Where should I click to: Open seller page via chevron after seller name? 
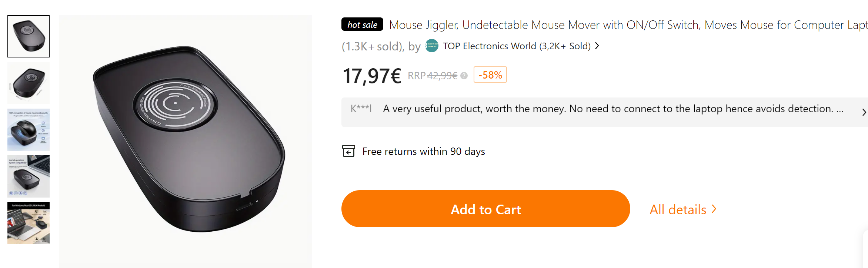[x=597, y=46]
